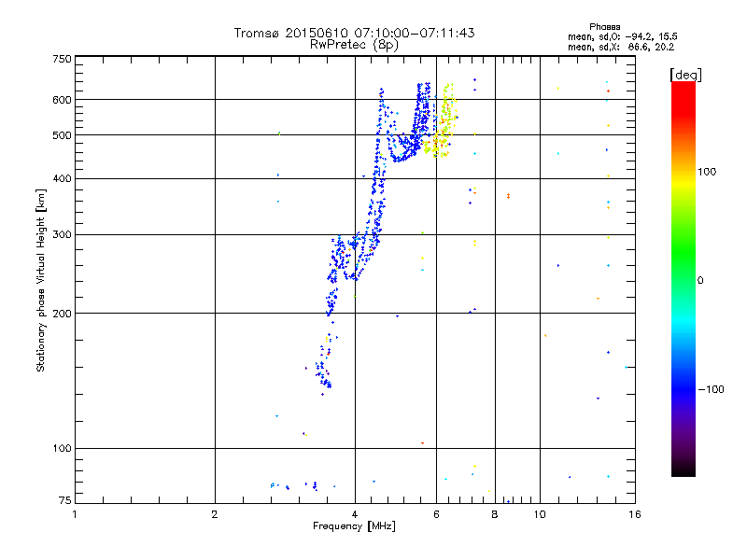Click the x-axis tick label '1'
This screenshot has width=747, height=560.
(75, 514)
